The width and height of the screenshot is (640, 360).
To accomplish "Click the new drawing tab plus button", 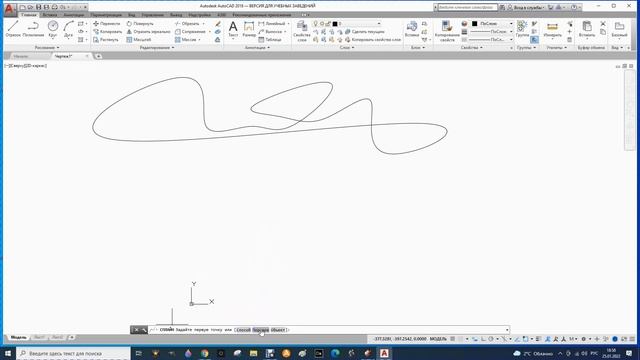I will pyautogui.click(x=98, y=56).
